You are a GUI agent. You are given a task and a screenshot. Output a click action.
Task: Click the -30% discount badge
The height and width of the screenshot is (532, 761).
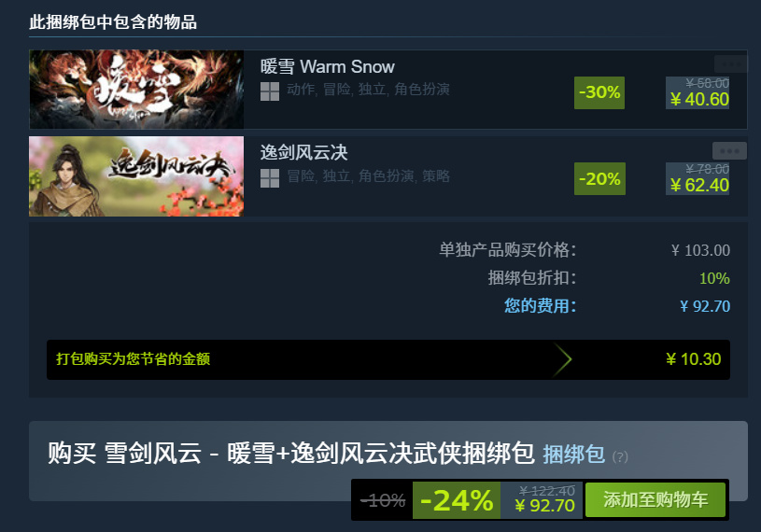(x=599, y=92)
